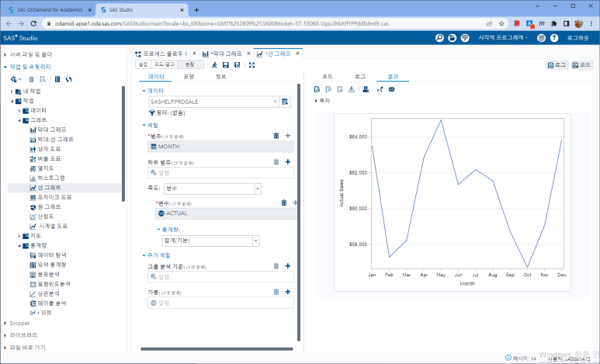This screenshot has width=600, height=364.
Task: Expand the Snippet panel
Action: coord(5,324)
